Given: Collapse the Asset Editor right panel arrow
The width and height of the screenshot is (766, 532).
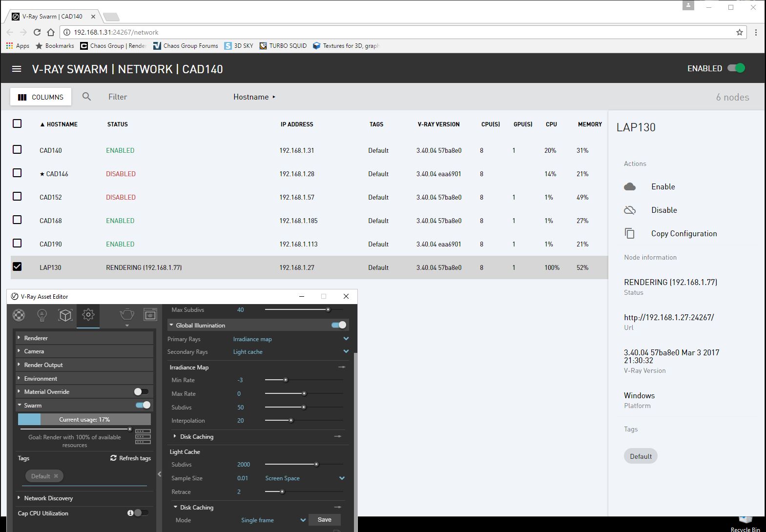Looking at the screenshot, I should pyautogui.click(x=159, y=474).
